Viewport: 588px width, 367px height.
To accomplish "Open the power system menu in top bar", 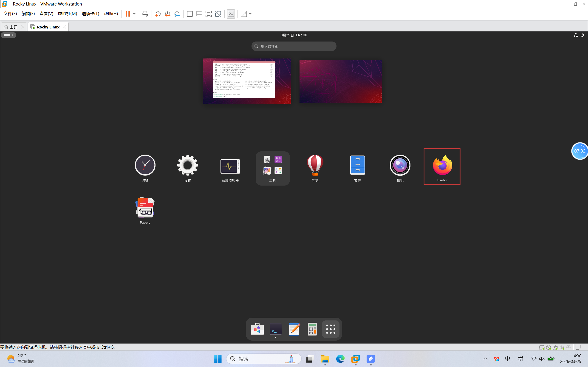I will (582, 35).
